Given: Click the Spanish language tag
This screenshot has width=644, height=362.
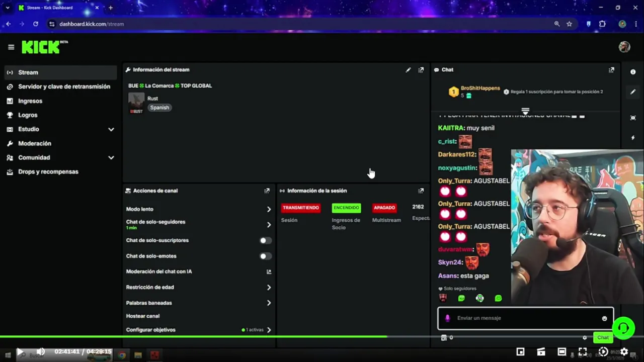Looking at the screenshot, I should [x=159, y=108].
